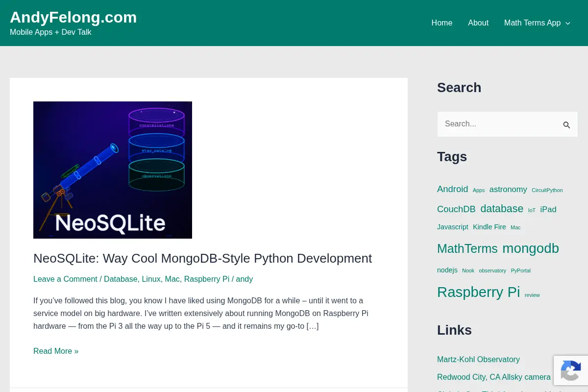
Task: Select the astronomy tag
Action: [508, 189]
